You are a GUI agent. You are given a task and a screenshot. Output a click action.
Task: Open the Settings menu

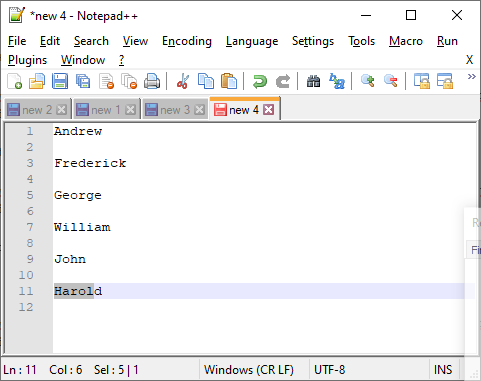click(313, 41)
